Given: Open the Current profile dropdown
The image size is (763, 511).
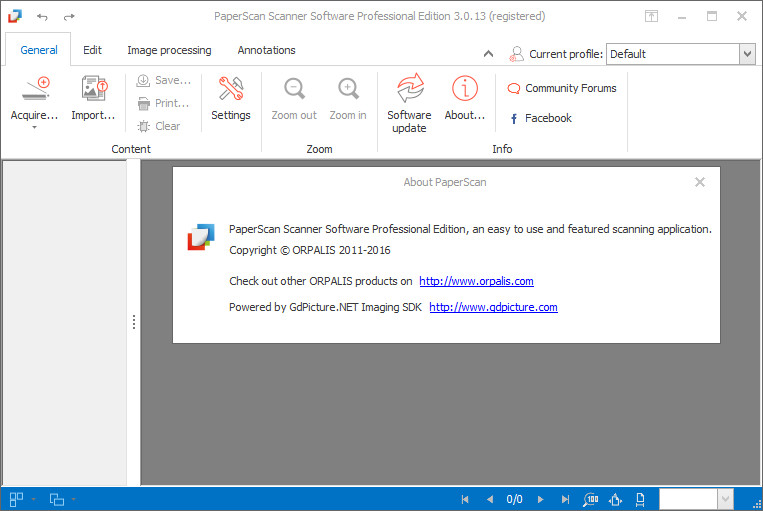Looking at the screenshot, I should pos(747,54).
